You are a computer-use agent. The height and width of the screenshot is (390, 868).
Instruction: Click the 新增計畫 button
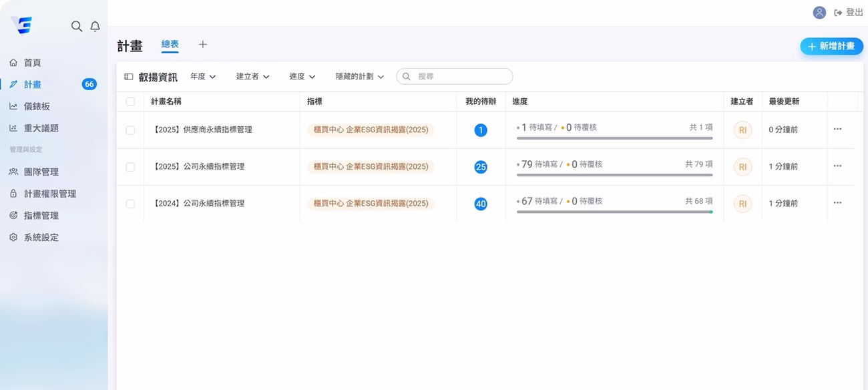pos(831,47)
